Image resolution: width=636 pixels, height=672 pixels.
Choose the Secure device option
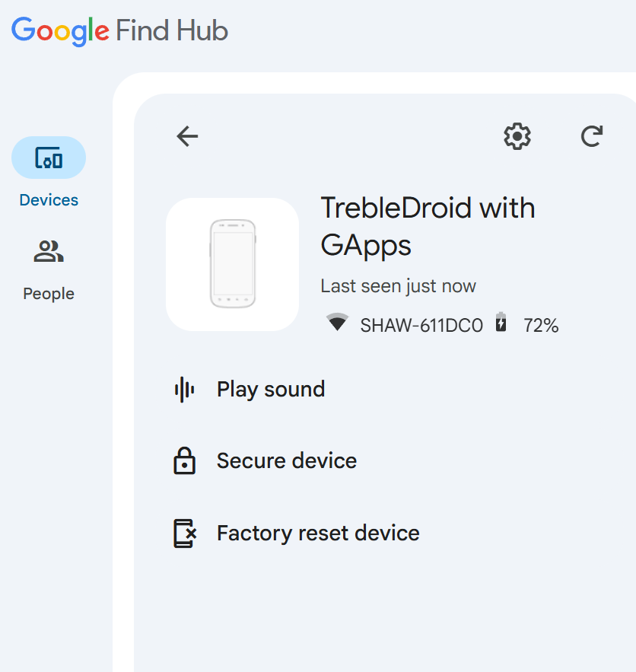287,461
